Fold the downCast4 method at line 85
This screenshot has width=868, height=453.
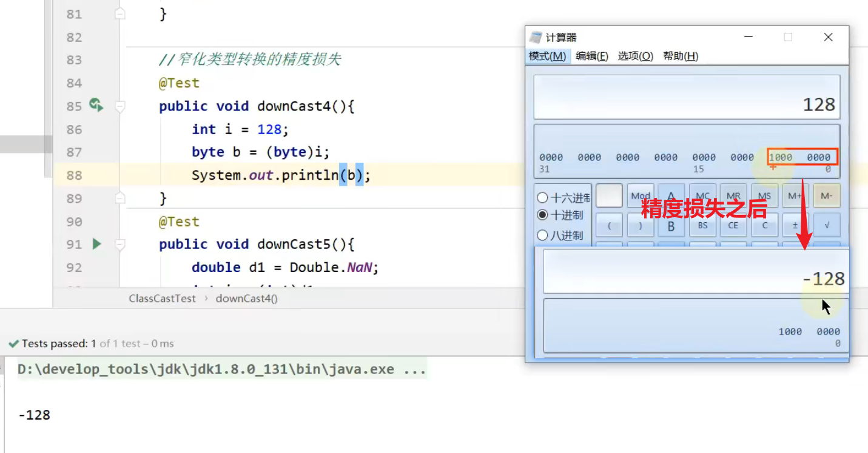click(x=120, y=106)
